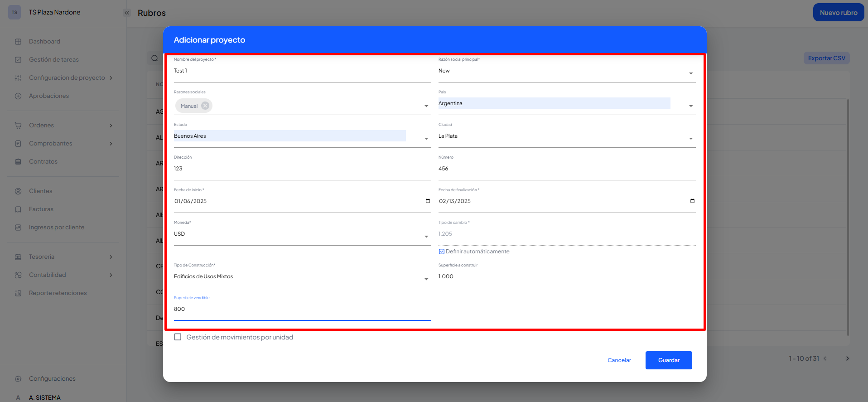868x402 pixels.
Task: Click the Cancelar link
Action: 619,360
